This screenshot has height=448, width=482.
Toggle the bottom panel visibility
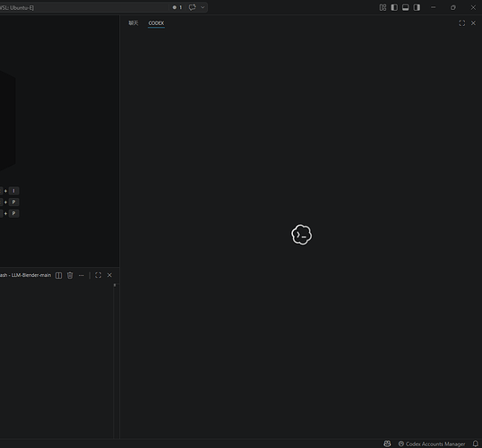click(406, 7)
